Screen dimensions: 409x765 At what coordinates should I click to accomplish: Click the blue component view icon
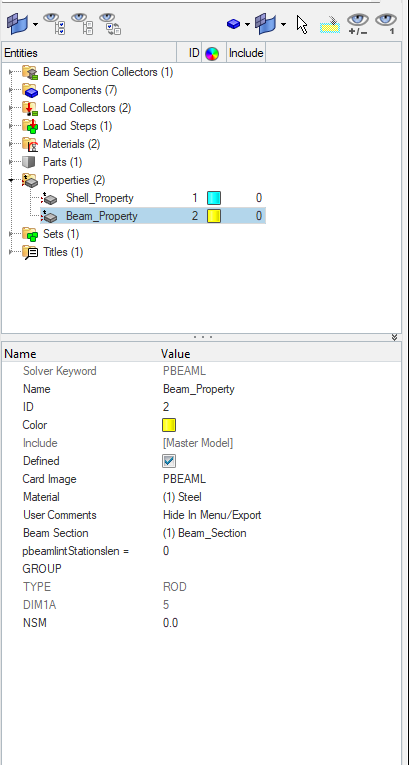click(x=233, y=23)
